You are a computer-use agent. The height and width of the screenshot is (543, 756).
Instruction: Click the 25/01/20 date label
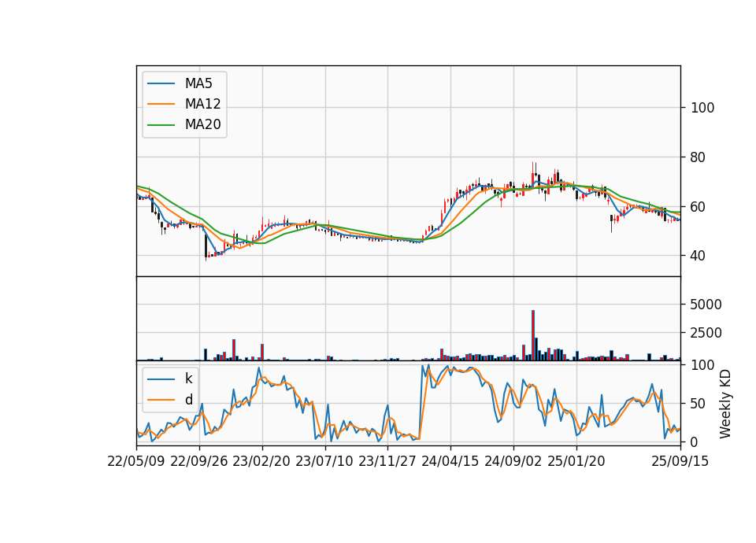pos(576,461)
